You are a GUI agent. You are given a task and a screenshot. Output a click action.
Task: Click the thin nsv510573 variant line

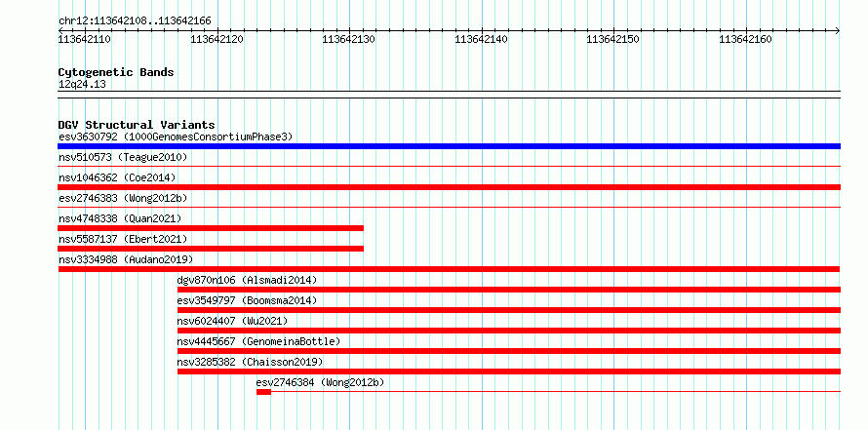tap(449, 166)
